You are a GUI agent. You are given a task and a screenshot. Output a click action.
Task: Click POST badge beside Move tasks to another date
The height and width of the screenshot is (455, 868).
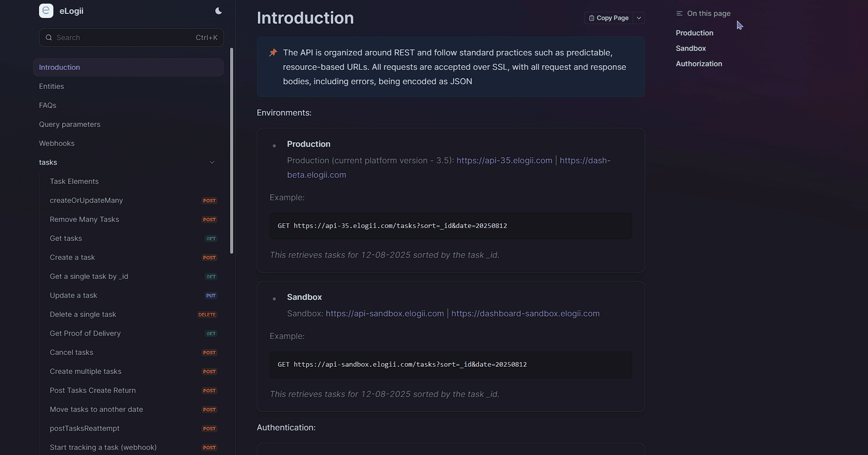209,410
